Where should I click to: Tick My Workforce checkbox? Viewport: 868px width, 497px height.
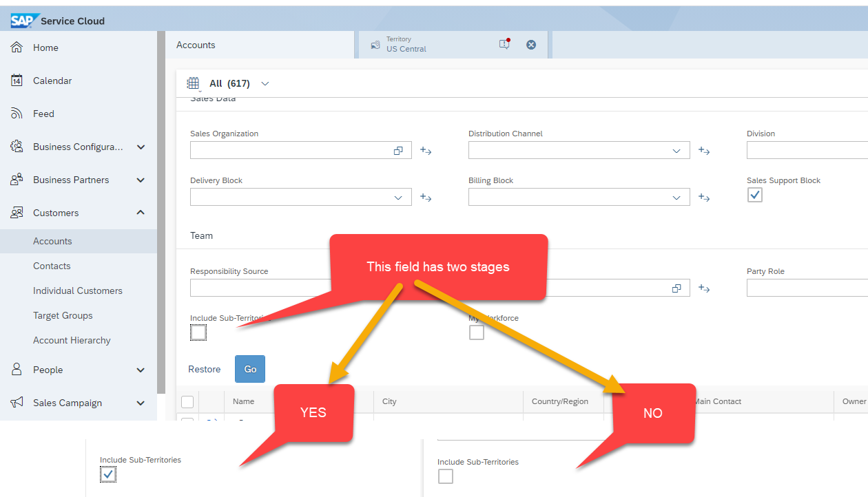click(x=477, y=332)
